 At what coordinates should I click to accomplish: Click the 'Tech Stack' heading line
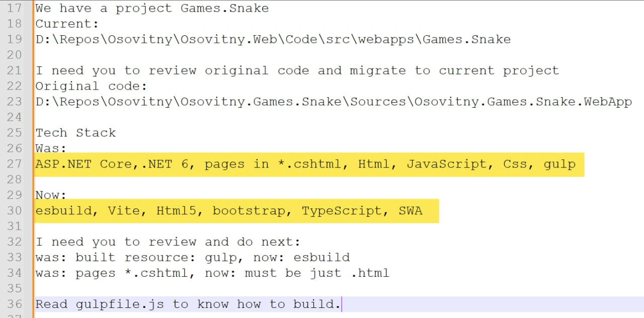pyautogui.click(x=75, y=133)
